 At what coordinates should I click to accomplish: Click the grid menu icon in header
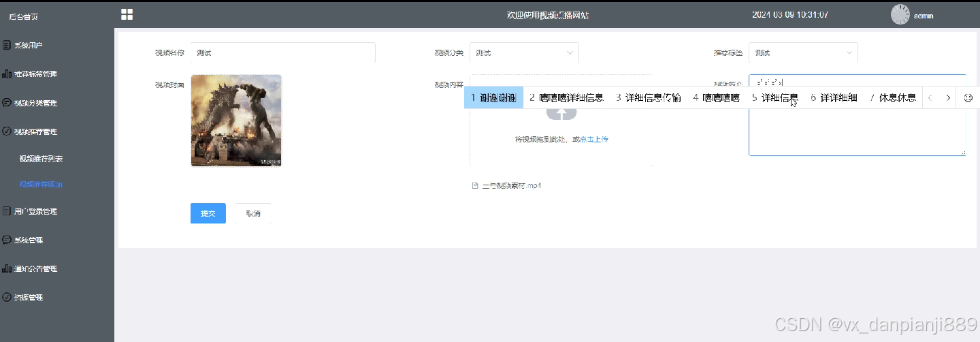point(127,14)
